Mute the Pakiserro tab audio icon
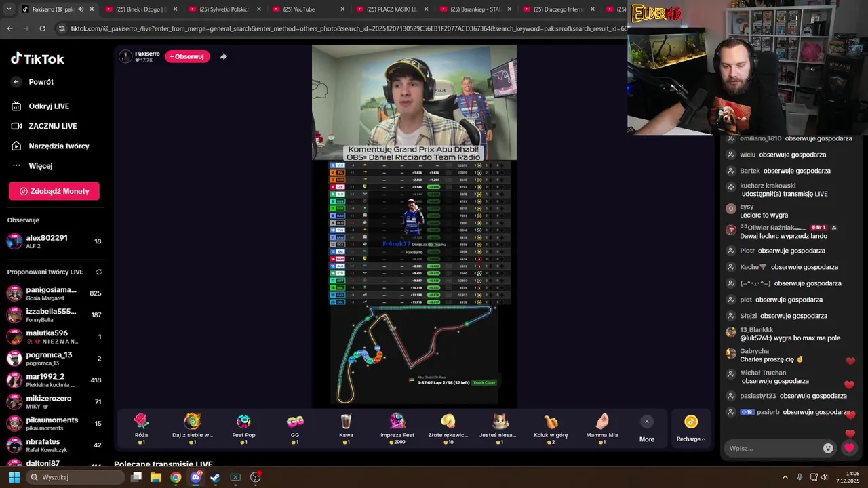This screenshot has width=868, height=488. [80, 9]
